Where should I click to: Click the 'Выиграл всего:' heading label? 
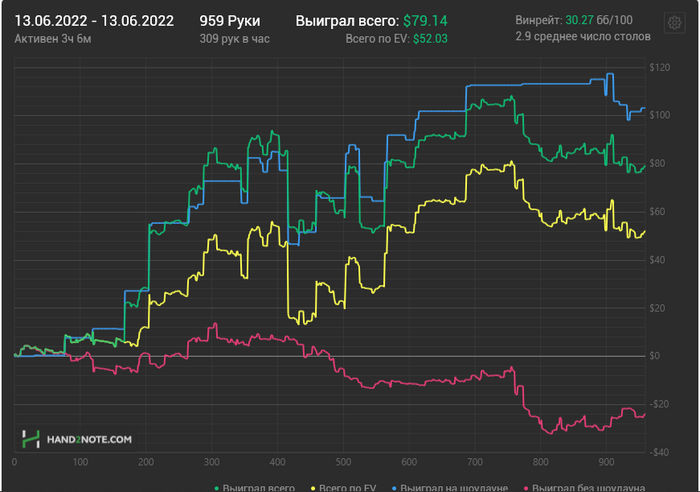click(x=347, y=21)
